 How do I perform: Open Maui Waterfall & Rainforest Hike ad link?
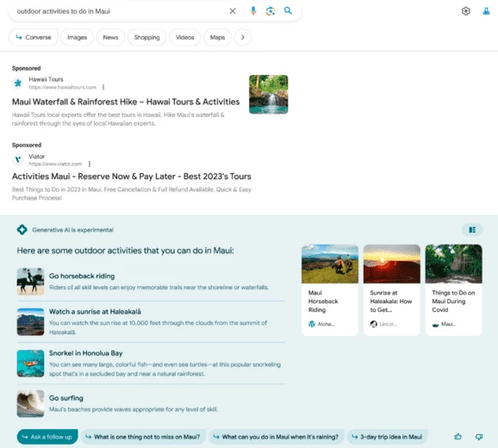click(126, 102)
